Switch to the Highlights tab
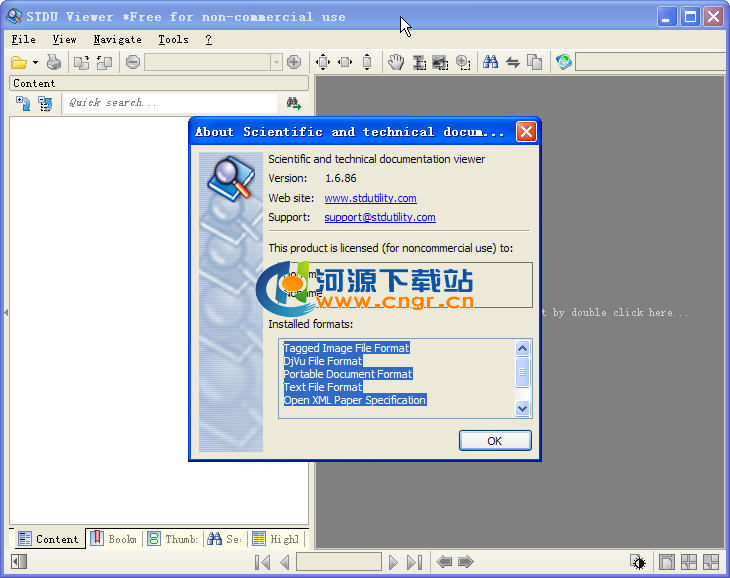 (x=276, y=539)
